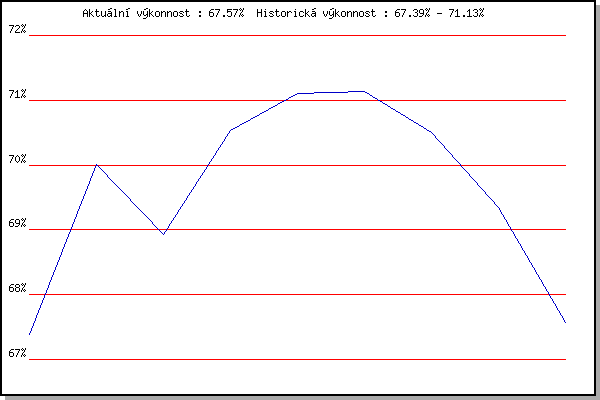The width and height of the screenshot is (600, 400).
Task: Click the 71% y-axis label
Action: 17,95
